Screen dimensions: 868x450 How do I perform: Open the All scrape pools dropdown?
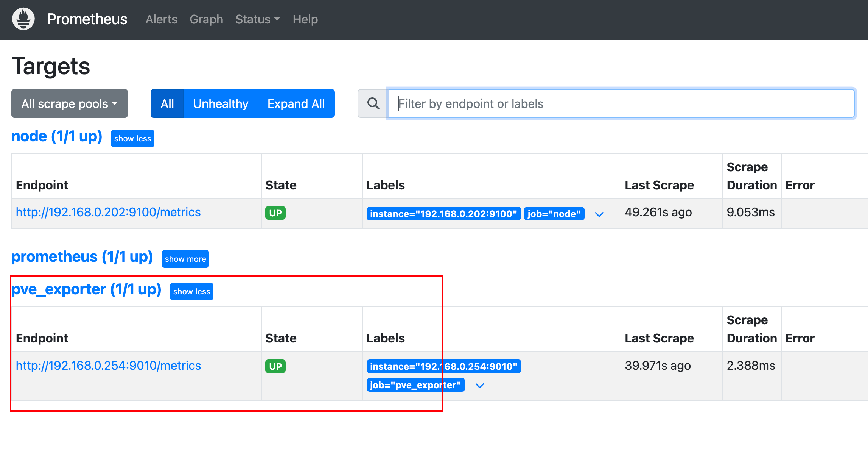[x=70, y=103]
